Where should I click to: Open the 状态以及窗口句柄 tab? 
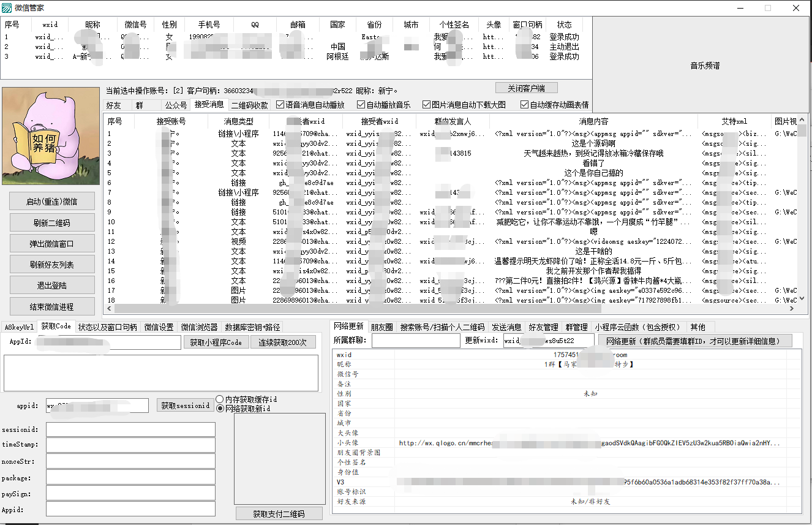click(108, 327)
